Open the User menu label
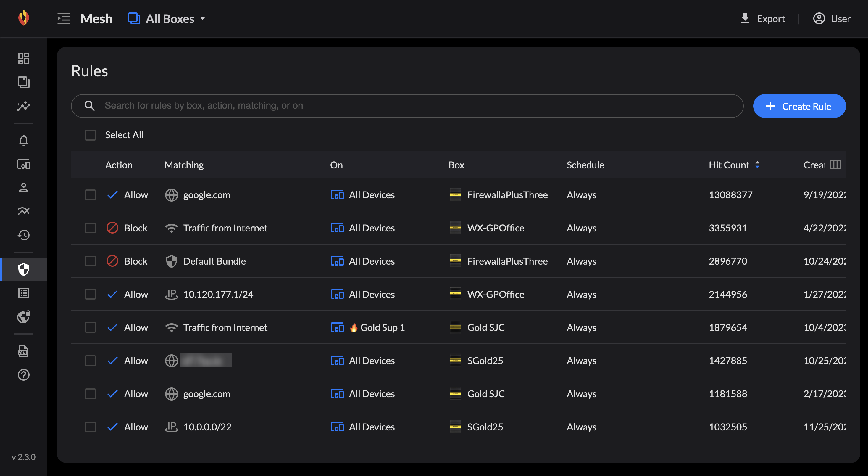This screenshot has height=476, width=868. (x=840, y=19)
